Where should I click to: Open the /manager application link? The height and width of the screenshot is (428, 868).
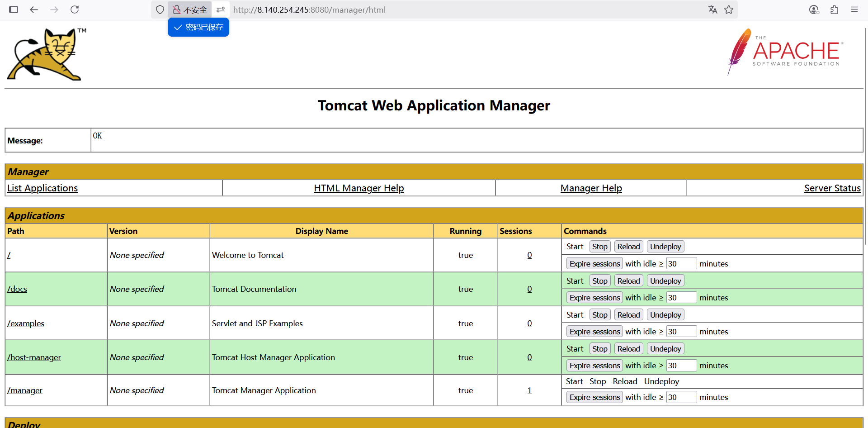(25, 390)
